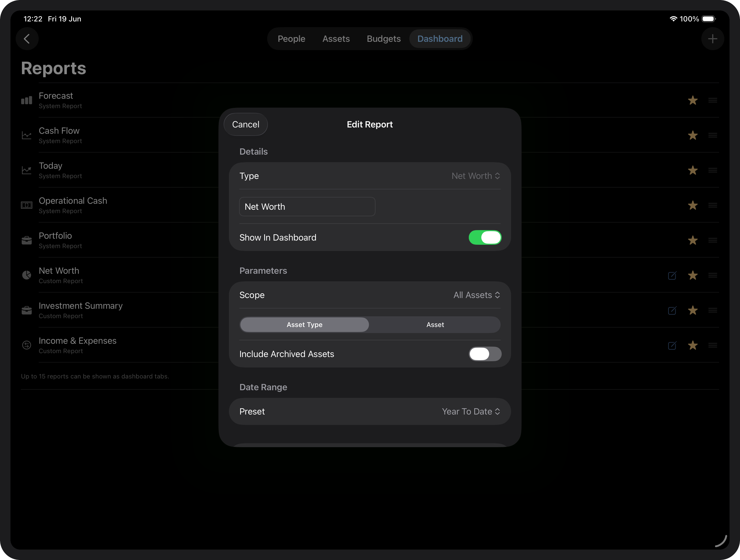Image resolution: width=740 pixels, height=560 pixels.
Task: Toggle the star on Forecast report
Action: (x=692, y=100)
